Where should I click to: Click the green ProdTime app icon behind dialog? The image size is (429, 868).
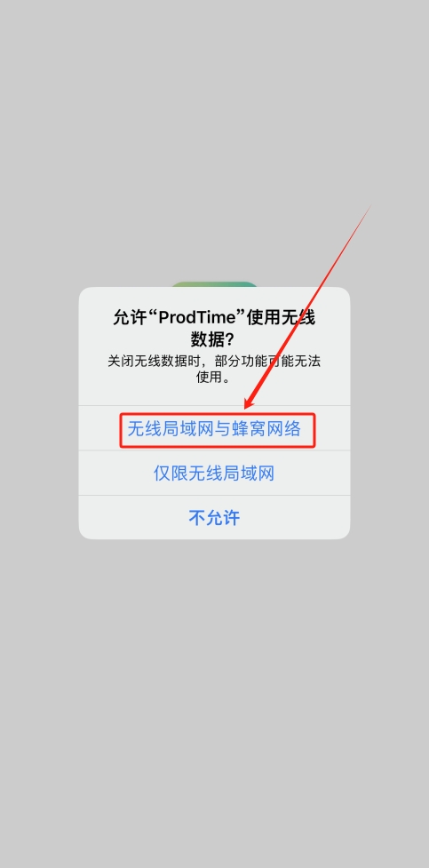[x=214, y=284]
